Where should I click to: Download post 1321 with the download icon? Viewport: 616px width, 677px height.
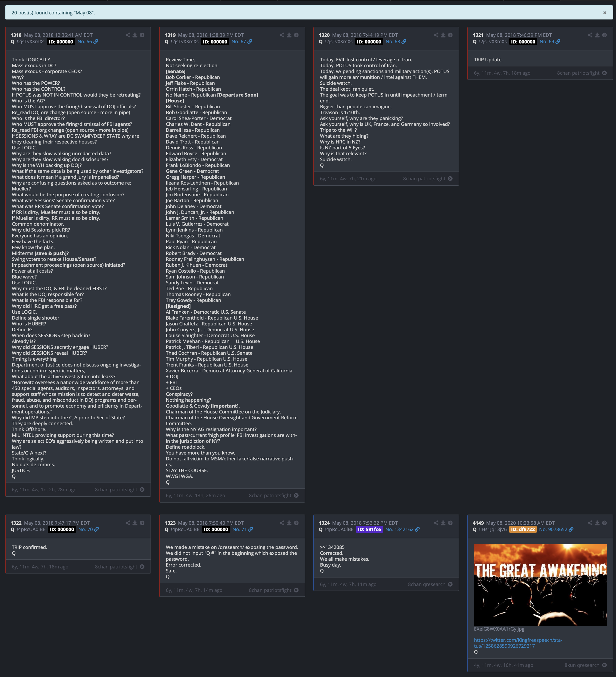click(597, 35)
